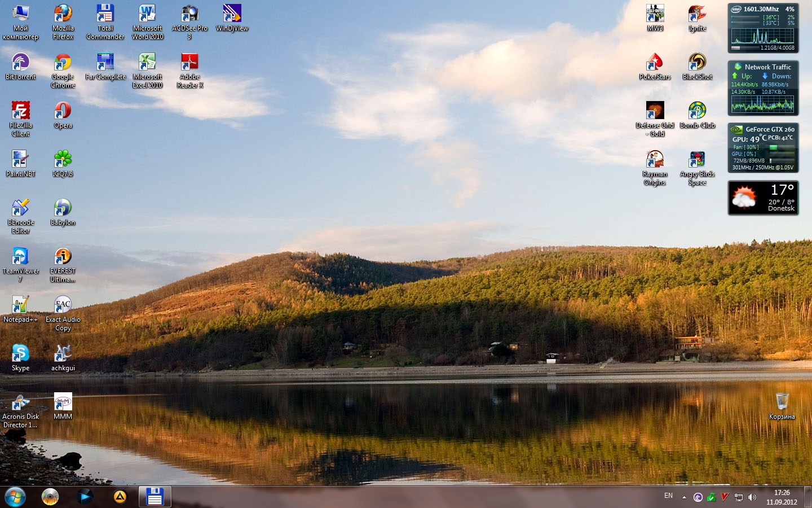Image resolution: width=812 pixels, height=508 pixels.
Task: Open the clock showing 17:26
Action: pyautogui.click(x=782, y=497)
